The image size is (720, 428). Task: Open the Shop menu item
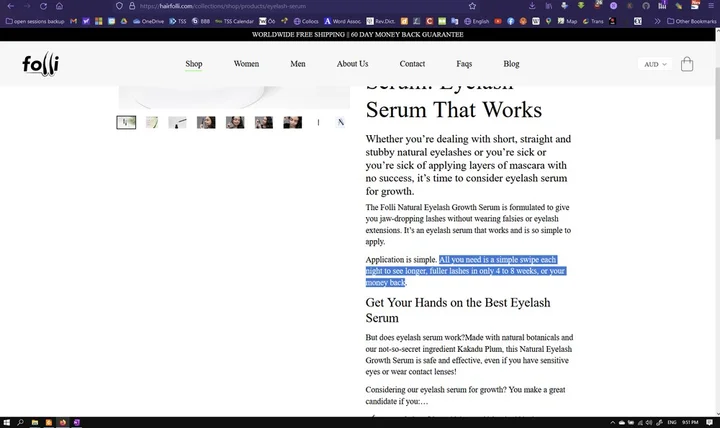click(x=194, y=64)
